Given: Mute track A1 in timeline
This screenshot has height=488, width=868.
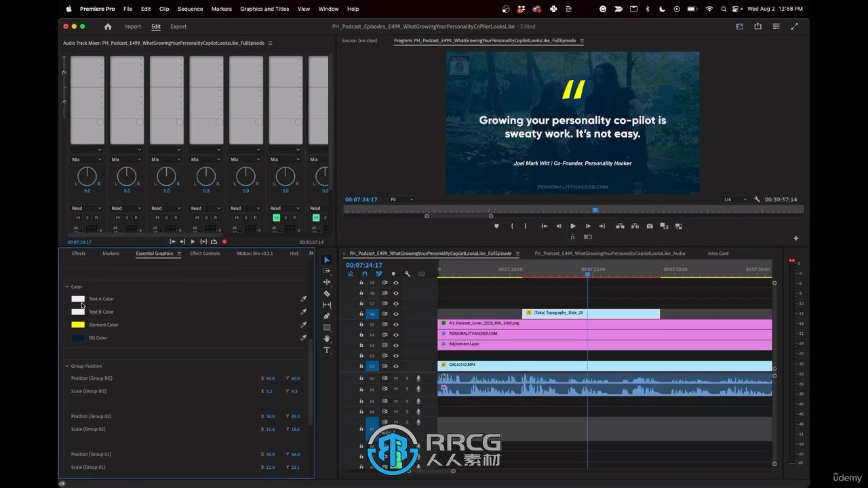Looking at the screenshot, I should pyautogui.click(x=396, y=378).
